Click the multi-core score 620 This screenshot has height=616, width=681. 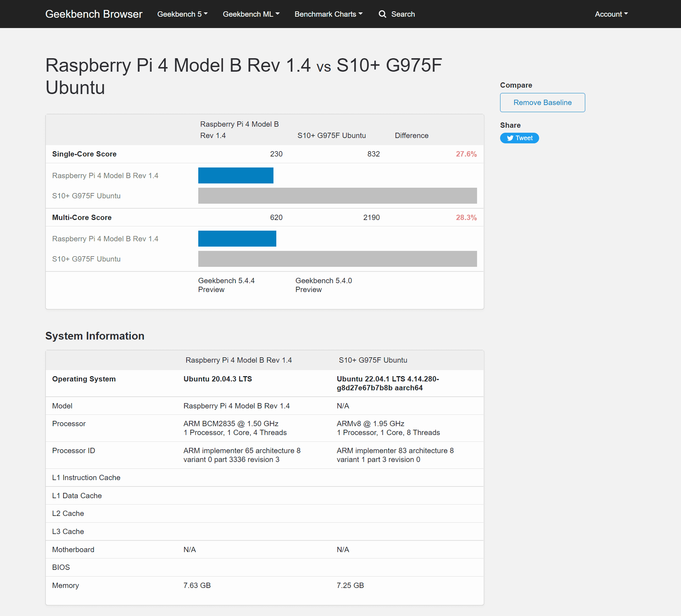276,218
